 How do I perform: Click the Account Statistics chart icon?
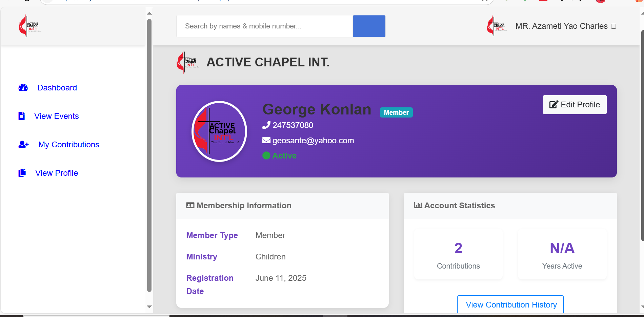[x=418, y=205]
